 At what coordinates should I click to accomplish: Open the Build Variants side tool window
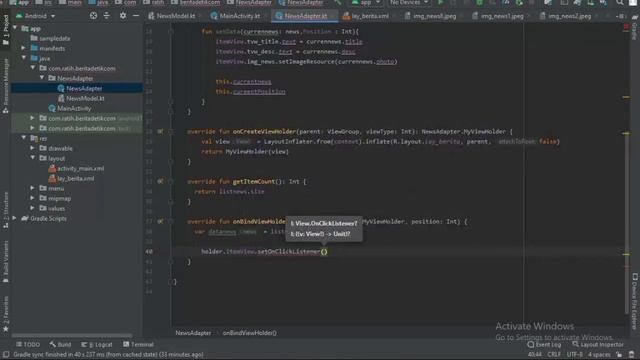tap(5, 261)
